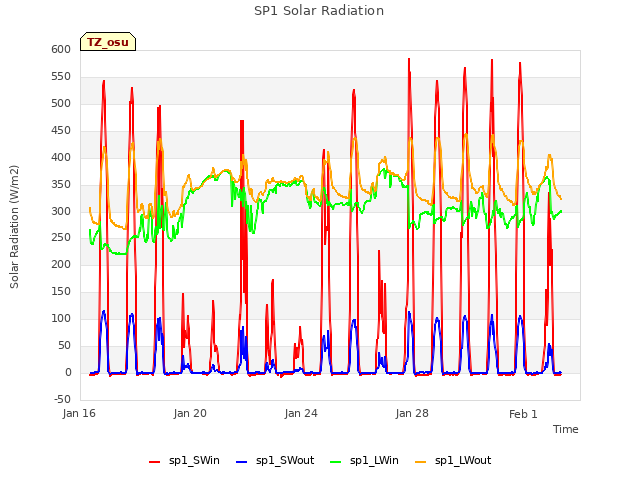Click the green sp1_LWin legend swatch
640x480 pixels.
[336, 462]
